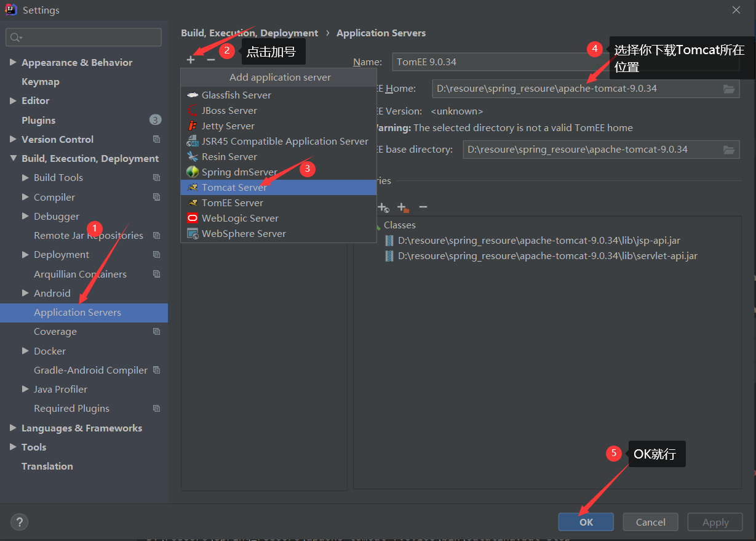Expand the Android node
Image resolution: width=756 pixels, height=541 pixels.
pos(25,294)
